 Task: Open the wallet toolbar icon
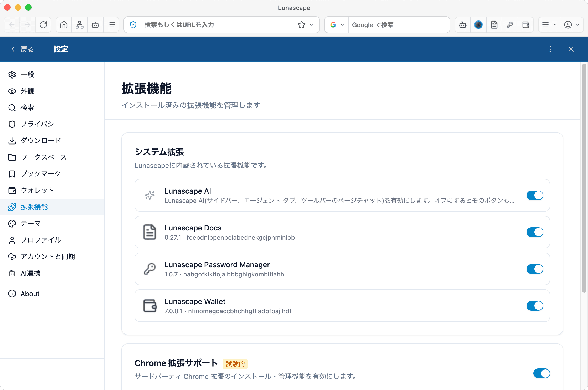(526, 25)
